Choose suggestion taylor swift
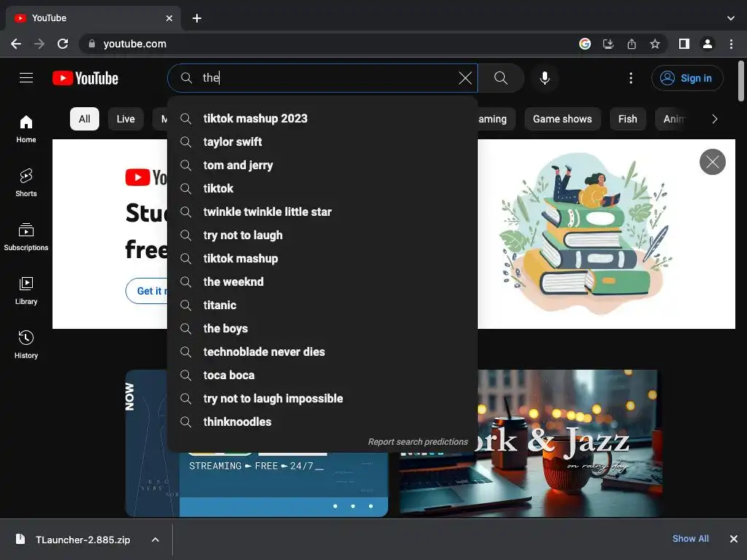Image resolution: width=747 pixels, height=560 pixels. pyautogui.click(x=322, y=142)
